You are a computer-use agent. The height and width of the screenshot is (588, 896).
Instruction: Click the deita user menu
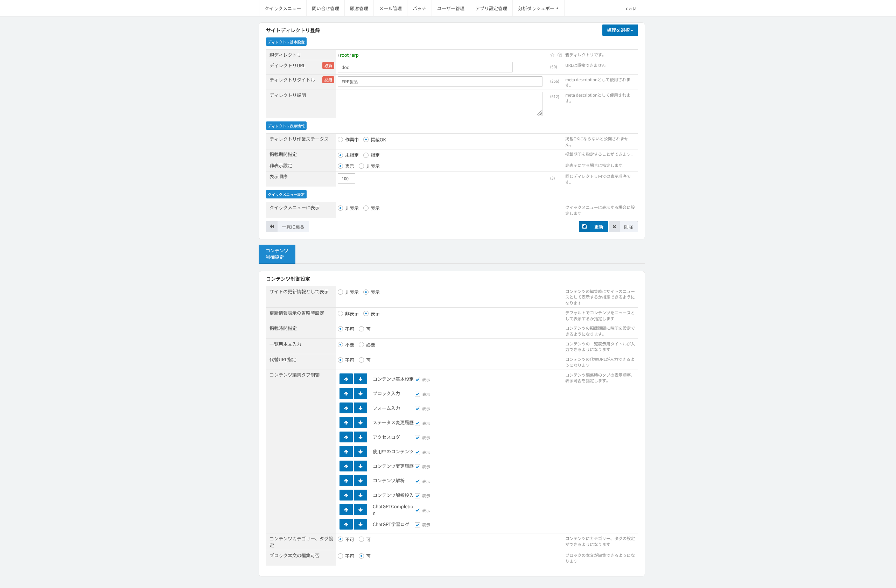(x=631, y=8)
